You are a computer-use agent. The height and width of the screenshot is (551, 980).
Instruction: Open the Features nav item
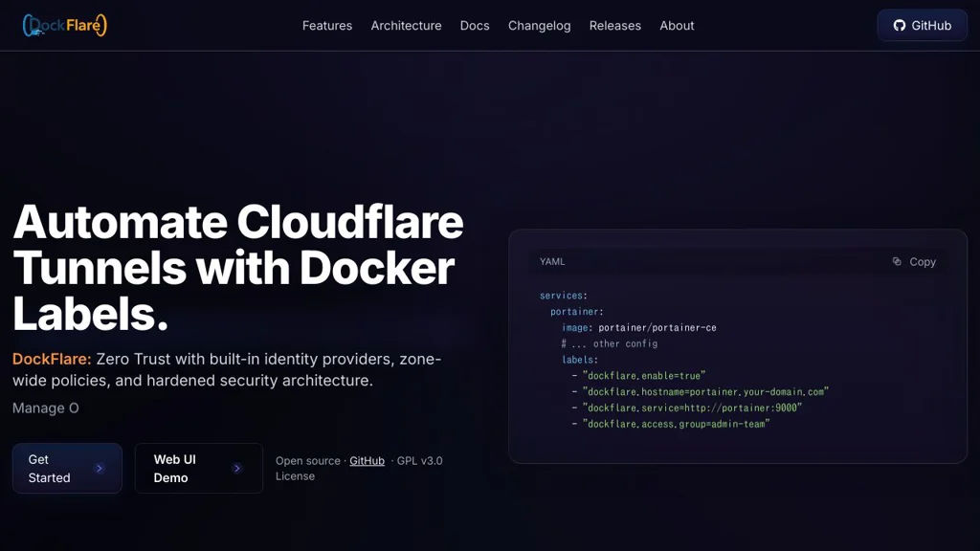(x=327, y=26)
